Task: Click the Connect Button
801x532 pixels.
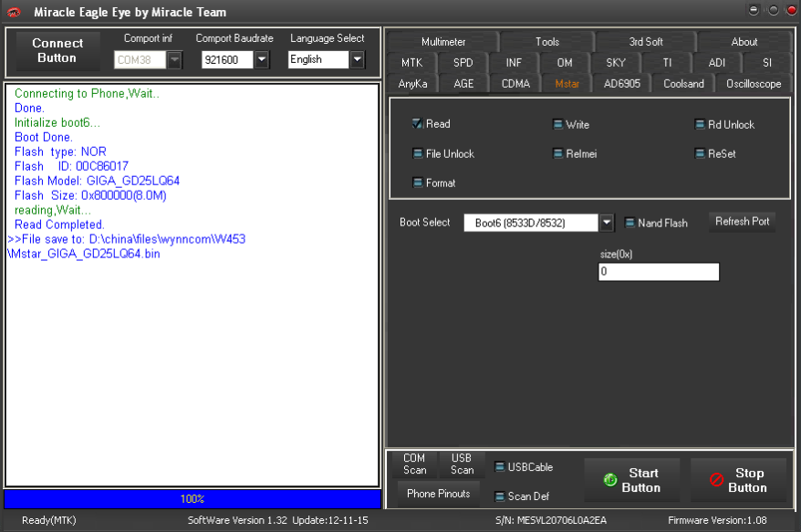Action: pyautogui.click(x=57, y=50)
